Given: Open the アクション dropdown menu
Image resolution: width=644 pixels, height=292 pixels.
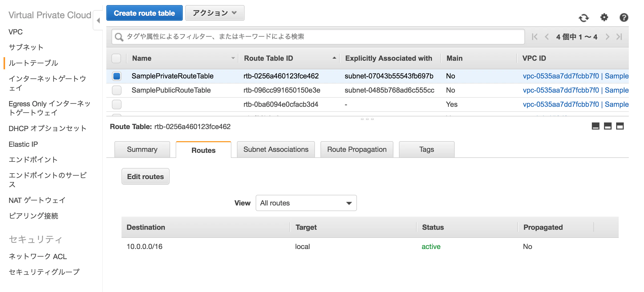Looking at the screenshot, I should coord(215,13).
